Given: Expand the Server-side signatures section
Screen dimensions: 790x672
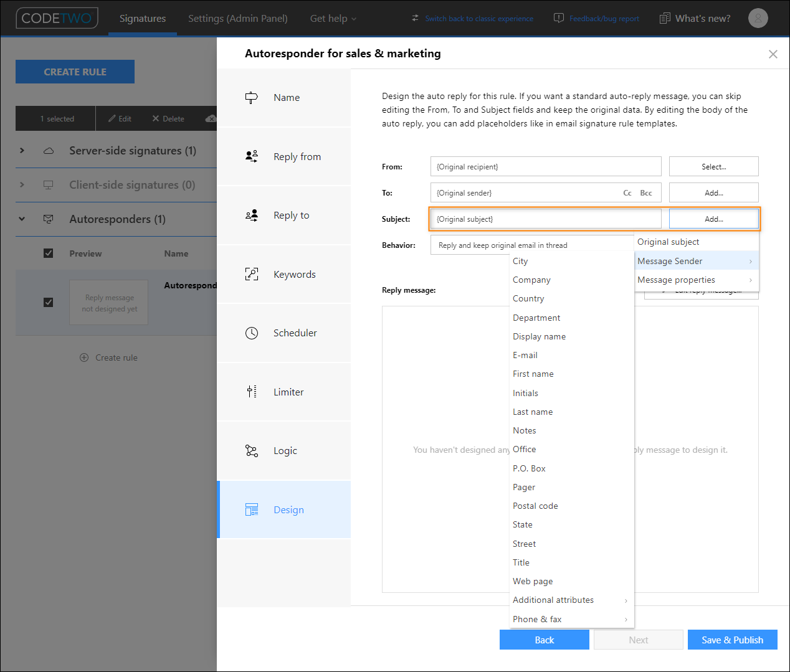Looking at the screenshot, I should [x=22, y=151].
